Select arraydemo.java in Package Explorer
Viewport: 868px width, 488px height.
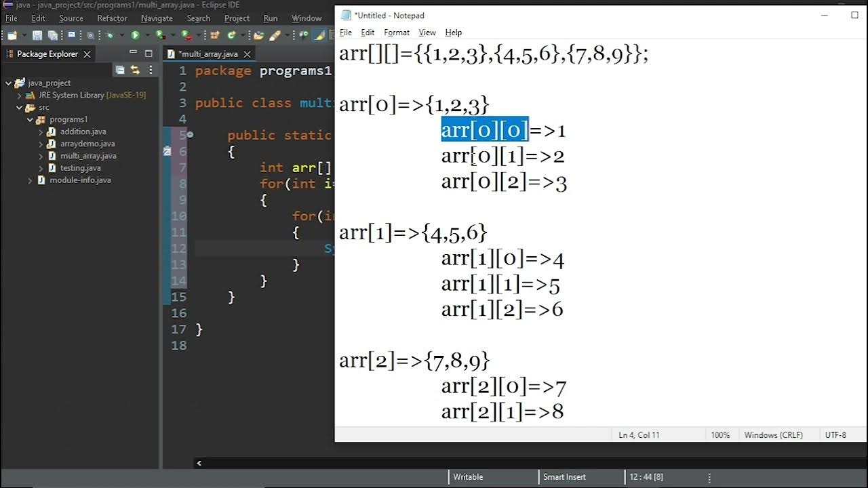87,144
